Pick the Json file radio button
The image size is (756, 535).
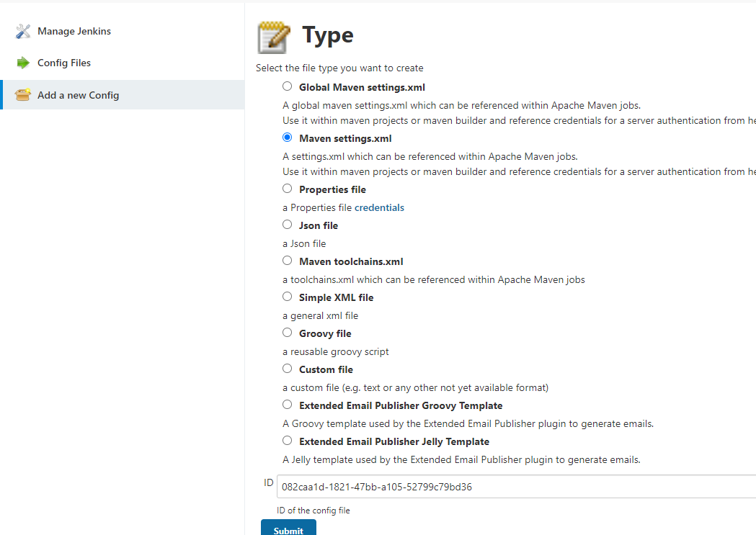pos(288,225)
